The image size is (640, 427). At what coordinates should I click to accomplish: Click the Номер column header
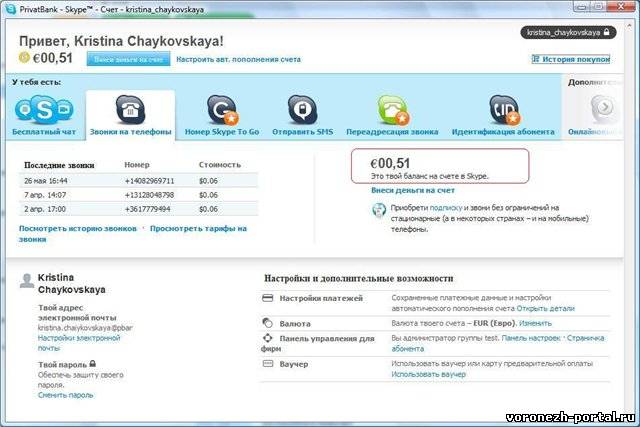tap(137, 165)
